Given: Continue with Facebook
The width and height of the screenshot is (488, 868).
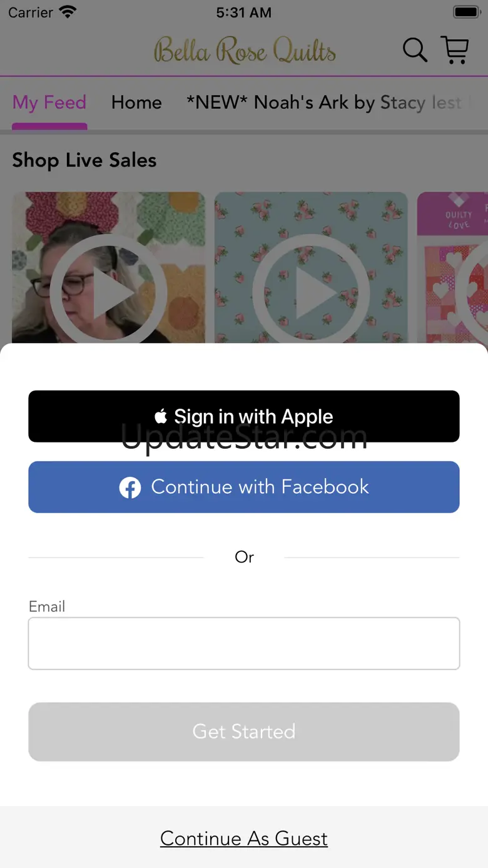Looking at the screenshot, I should click(x=244, y=487).
